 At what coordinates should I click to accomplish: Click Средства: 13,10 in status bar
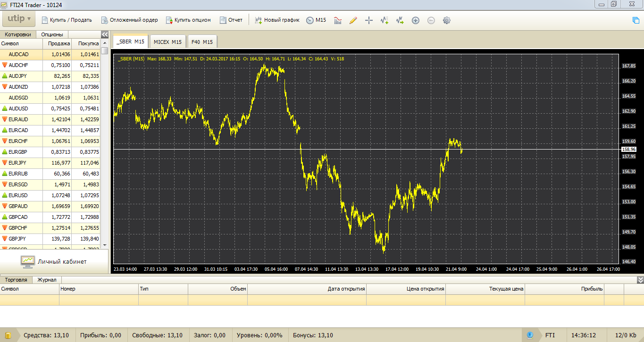[46, 335]
